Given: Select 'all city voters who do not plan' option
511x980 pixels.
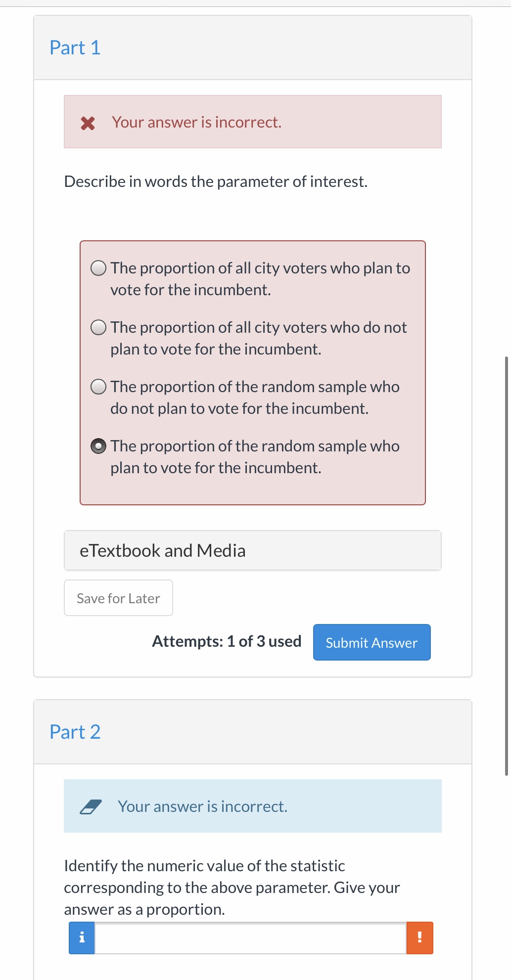Looking at the screenshot, I should (x=98, y=327).
